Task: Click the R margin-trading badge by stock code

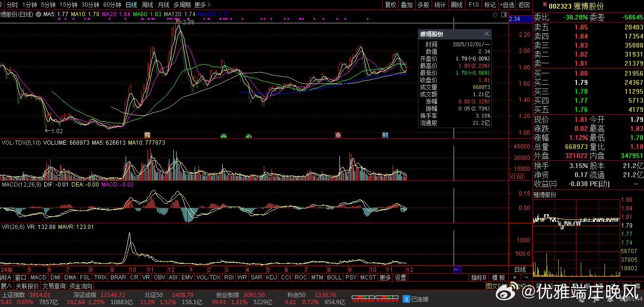Action: pyautogui.click(x=545, y=4)
